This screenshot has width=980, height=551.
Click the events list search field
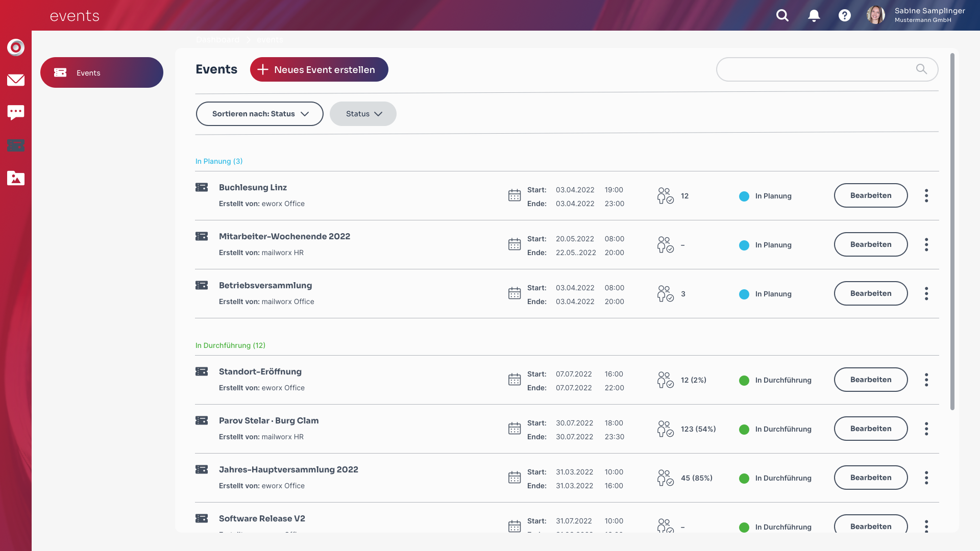tap(817, 69)
